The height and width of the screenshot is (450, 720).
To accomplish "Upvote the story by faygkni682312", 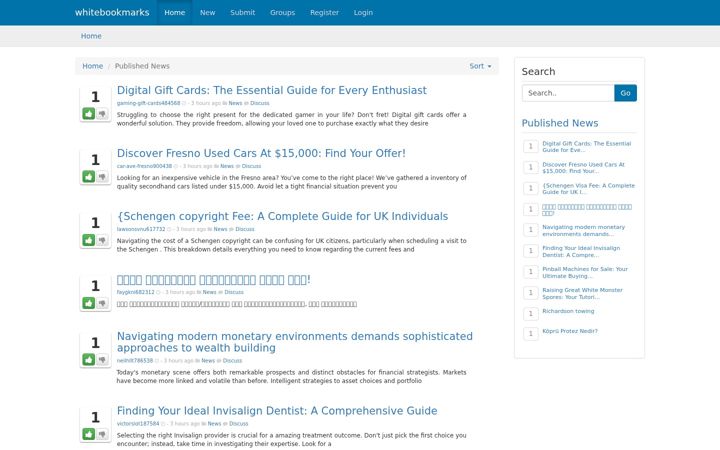I will point(89,303).
